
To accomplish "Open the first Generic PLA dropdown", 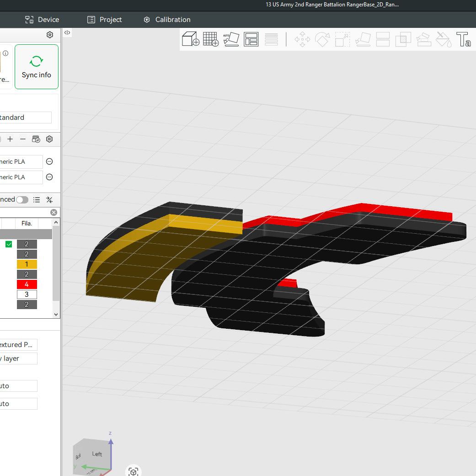I will (21, 161).
